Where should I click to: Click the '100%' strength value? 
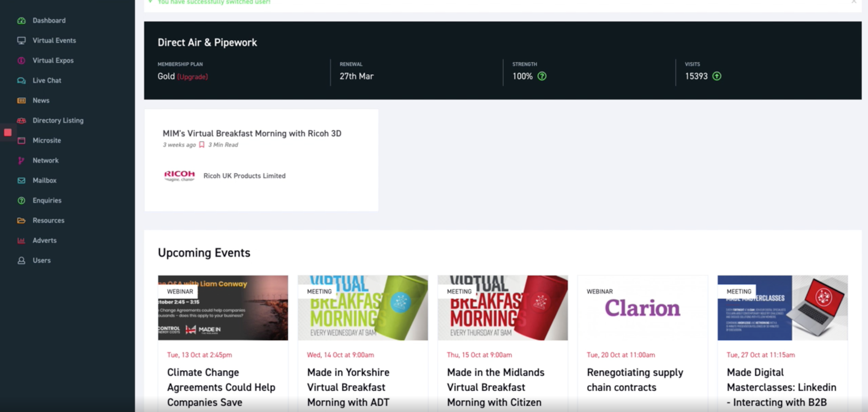(x=522, y=76)
